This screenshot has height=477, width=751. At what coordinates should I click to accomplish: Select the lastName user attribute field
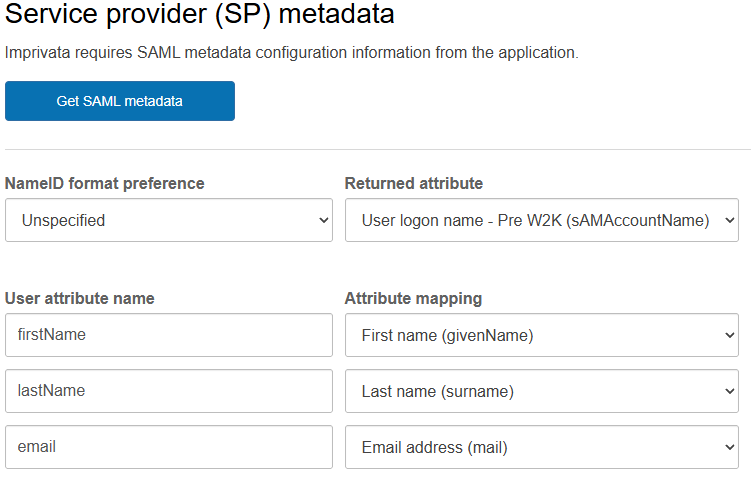[169, 391]
